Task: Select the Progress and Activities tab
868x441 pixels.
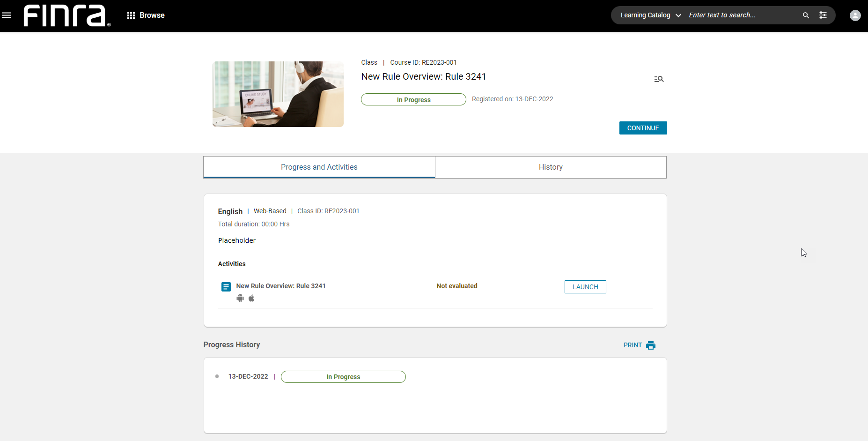Action: [x=319, y=167]
